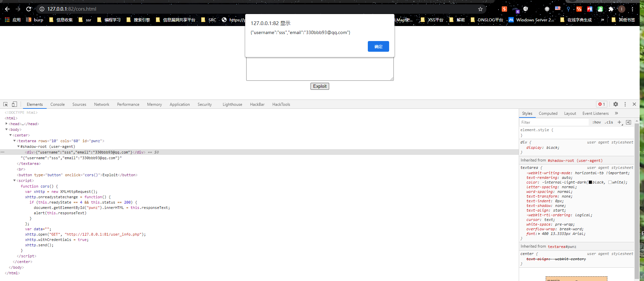Click the black color swatch in textarea rule
This screenshot has width=644, height=281.
pos(590,182)
